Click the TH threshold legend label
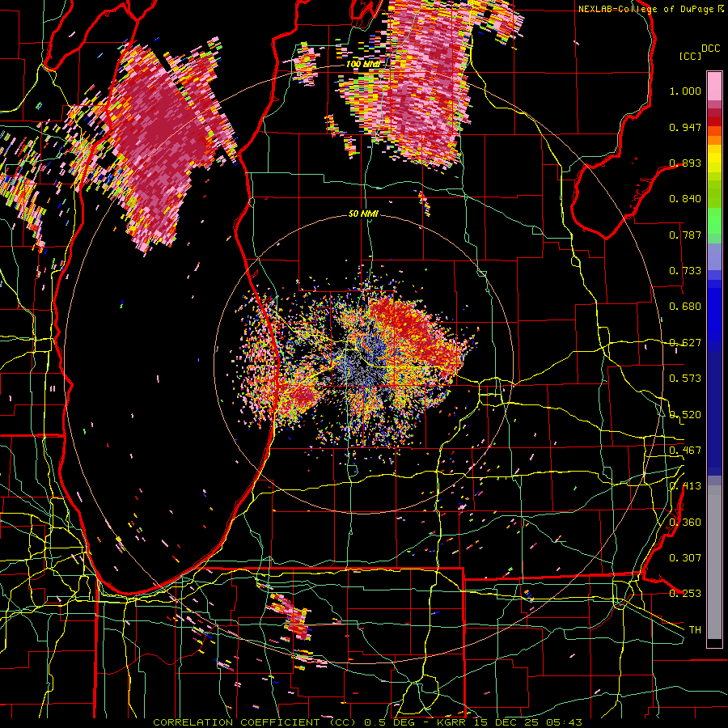728x728 pixels. click(x=695, y=630)
